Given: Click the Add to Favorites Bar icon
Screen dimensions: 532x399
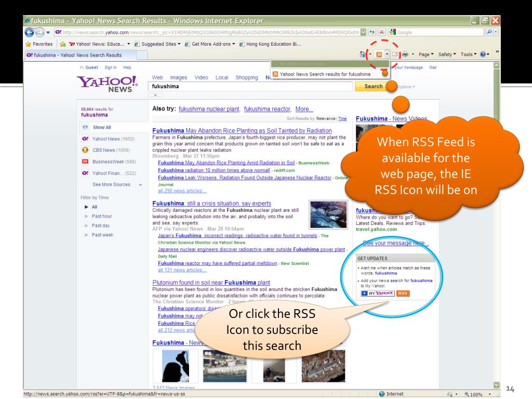Looking at the screenshot, I should tap(63, 44).
